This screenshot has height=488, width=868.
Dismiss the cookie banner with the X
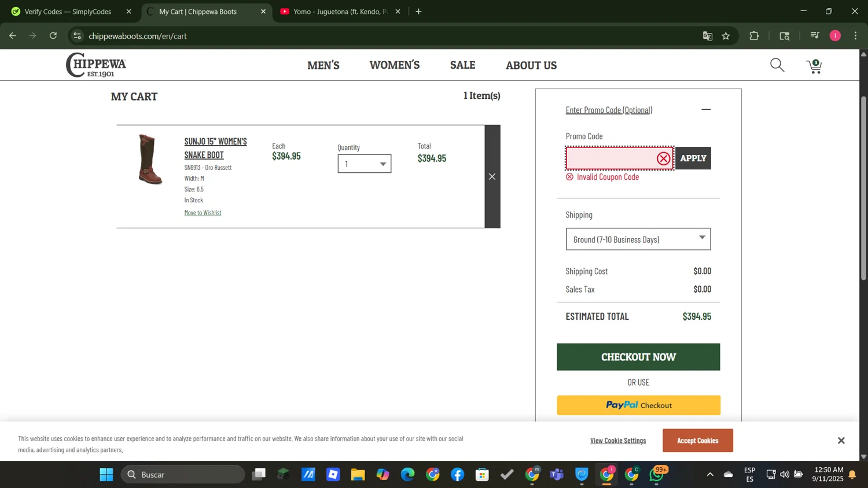[841, 441]
